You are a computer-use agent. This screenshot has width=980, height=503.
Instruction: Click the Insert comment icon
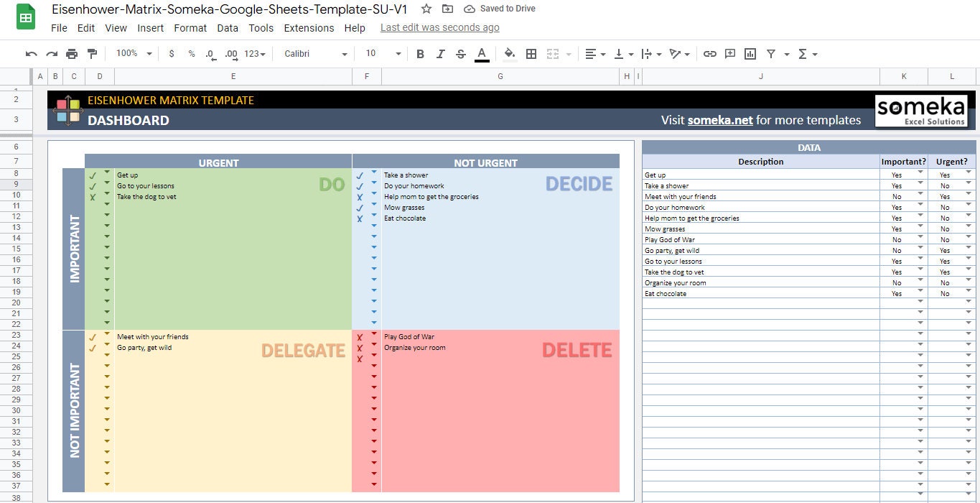729,54
